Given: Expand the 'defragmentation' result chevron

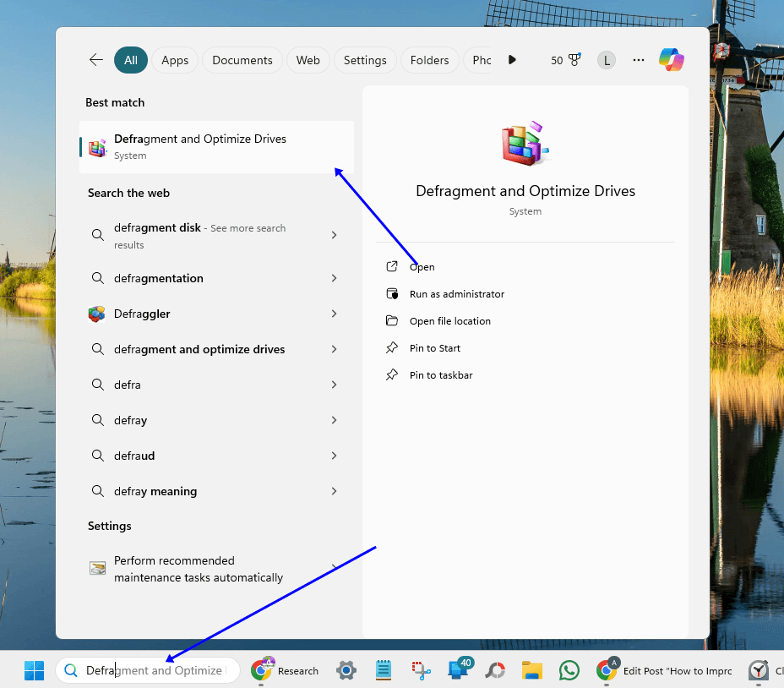Looking at the screenshot, I should pos(334,278).
